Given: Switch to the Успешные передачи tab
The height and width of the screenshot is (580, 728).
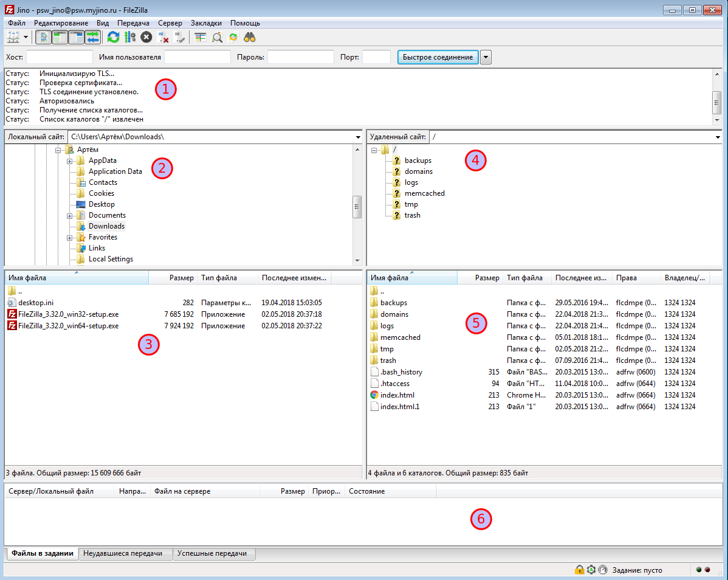Looking at the screenshot, I should click(x=214, y=554).
